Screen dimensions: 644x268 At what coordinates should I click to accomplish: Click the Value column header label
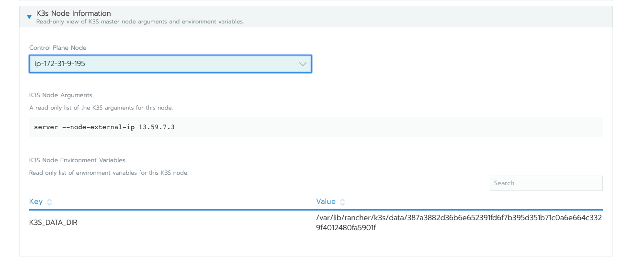click(x=326, y=201)
